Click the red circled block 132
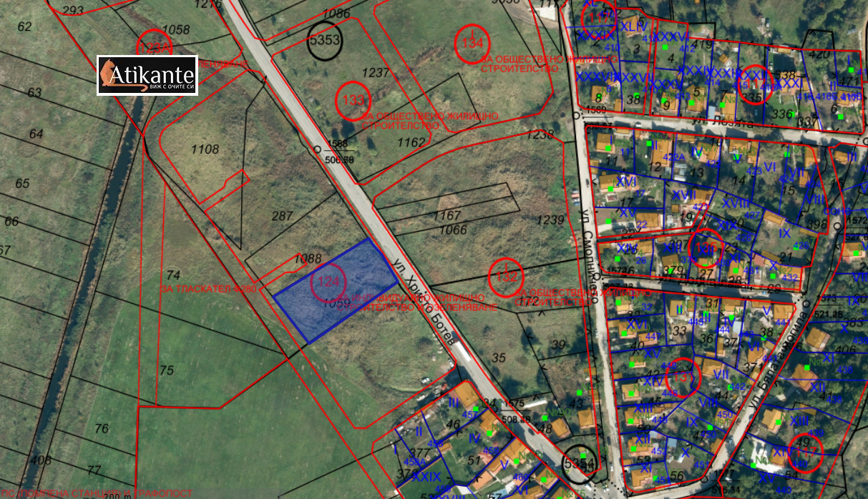This screenshot has width=868, height=499. [506, 275]
